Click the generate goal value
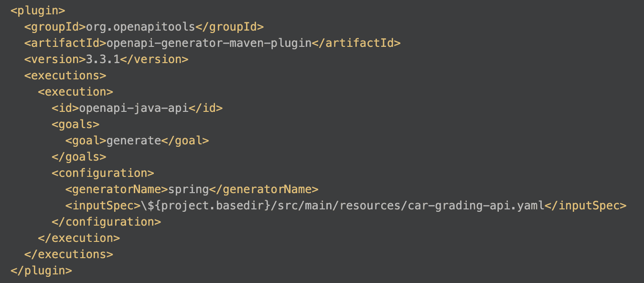644x283 pixels. click(x=134, y=141)
